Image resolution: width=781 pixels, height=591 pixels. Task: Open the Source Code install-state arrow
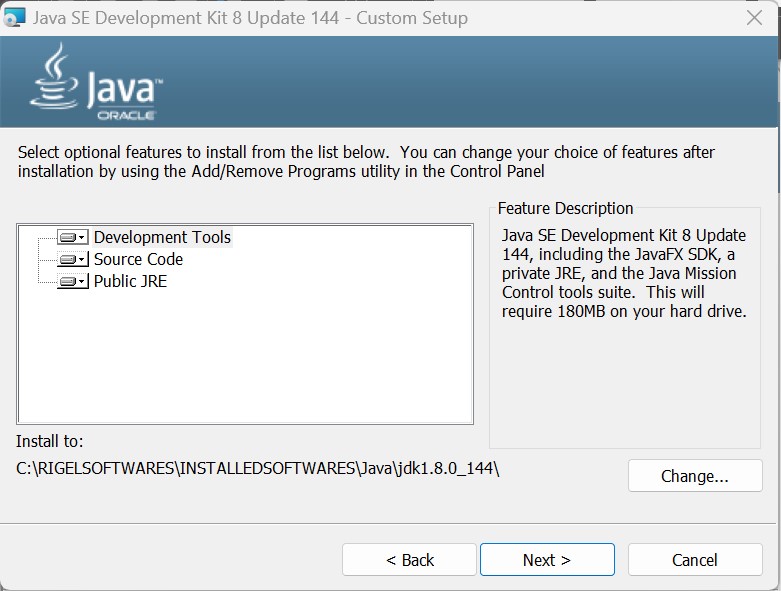click(x=83, y=260)
